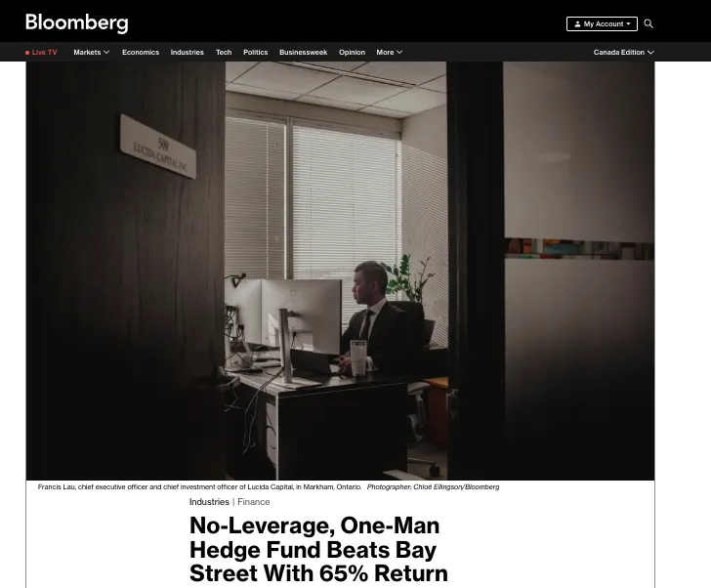Click the Finance category link
Screen dimensions: 711x588
click(x=254, y=502)
